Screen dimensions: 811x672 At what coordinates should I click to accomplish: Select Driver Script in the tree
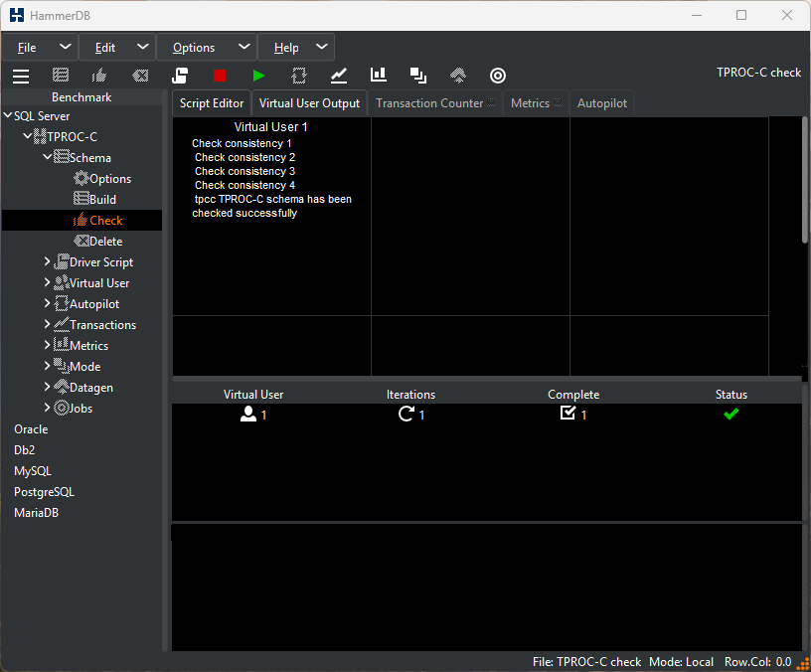[x=93, y=262]
